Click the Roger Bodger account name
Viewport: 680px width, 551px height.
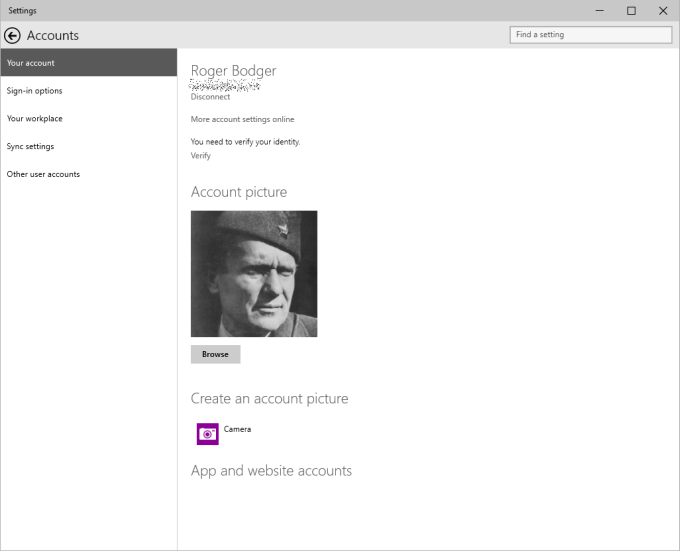233,71
